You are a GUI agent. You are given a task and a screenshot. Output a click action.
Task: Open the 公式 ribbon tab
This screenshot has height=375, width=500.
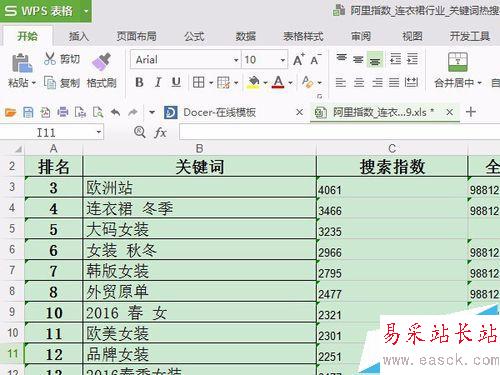tap(194, 36)
